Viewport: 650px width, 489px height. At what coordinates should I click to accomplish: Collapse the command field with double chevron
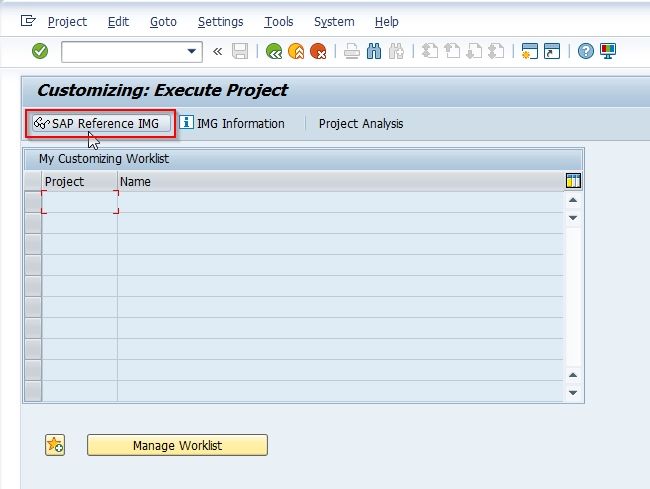(217, 51)
